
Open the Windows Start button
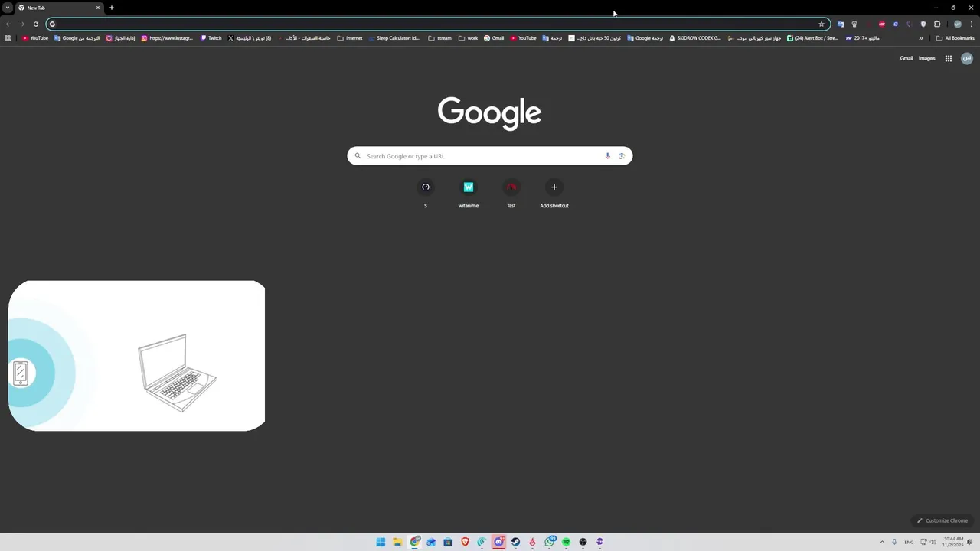tap(381, 542)
